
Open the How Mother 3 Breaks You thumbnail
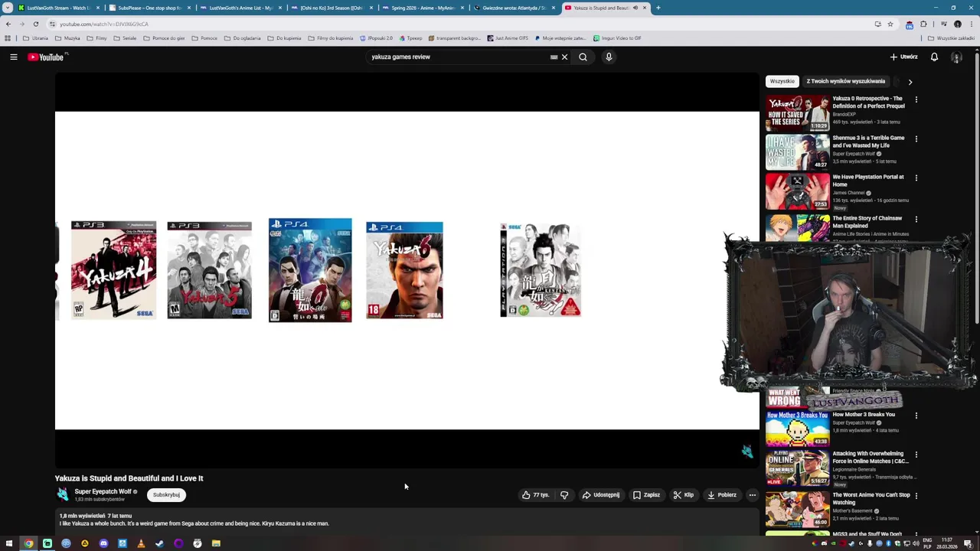coord(797,429)
